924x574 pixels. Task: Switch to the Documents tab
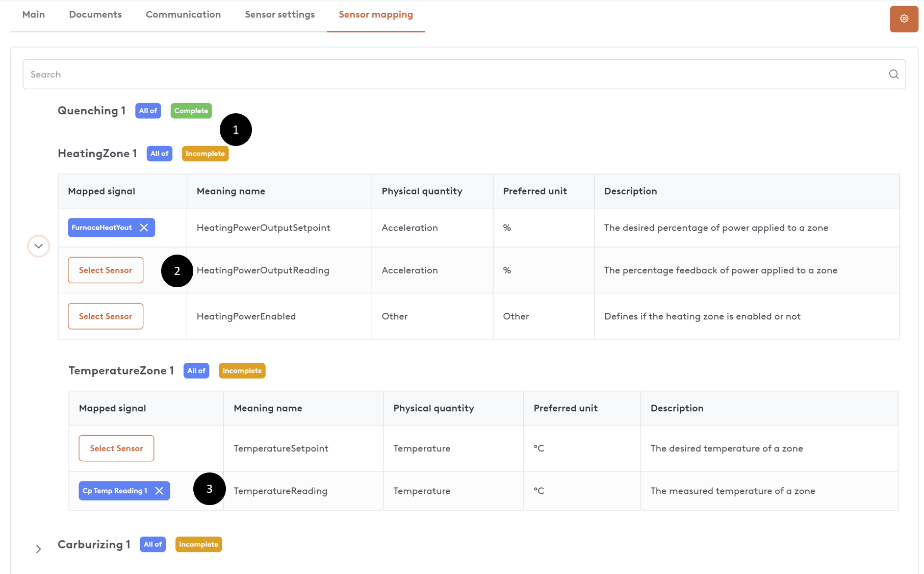[95, 15]
